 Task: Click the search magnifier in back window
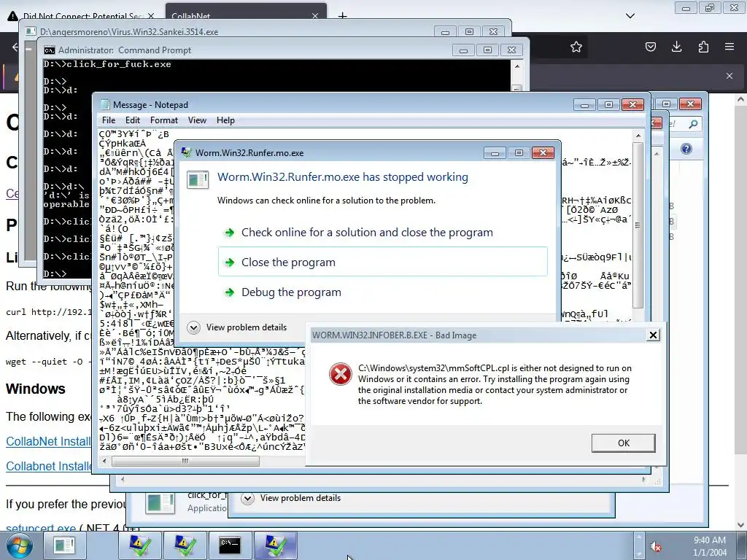(x=693, y=124)
